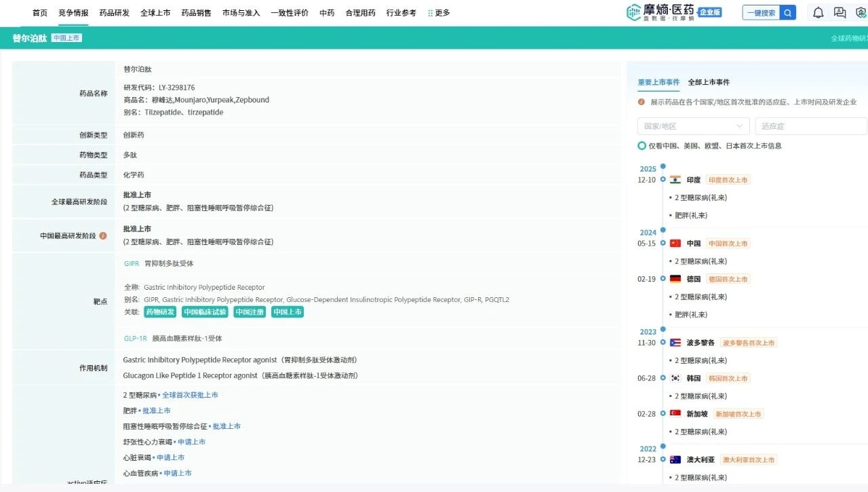This screenshot has width=868, height=492.
Task: Click 全球首次获批上市 link for 2型糖尿病
Action: tap(190, 395)
